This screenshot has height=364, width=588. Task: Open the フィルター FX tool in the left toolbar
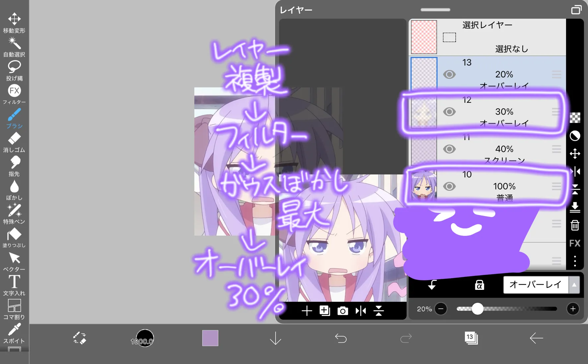(14, 94)
